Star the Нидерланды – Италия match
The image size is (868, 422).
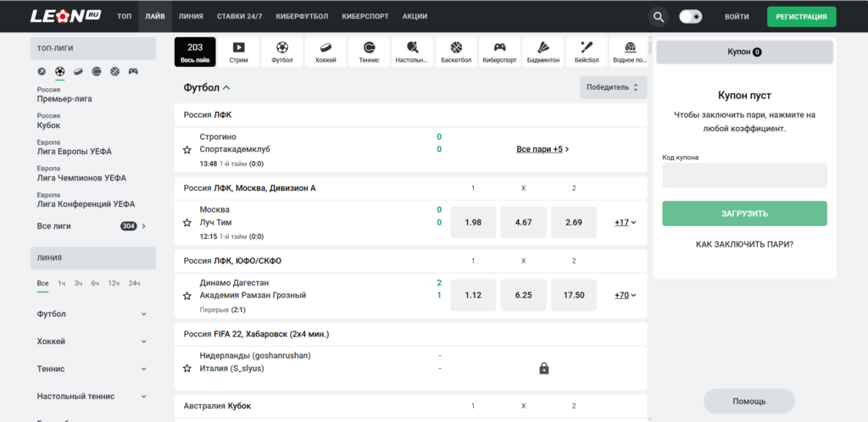click(187, 369)
